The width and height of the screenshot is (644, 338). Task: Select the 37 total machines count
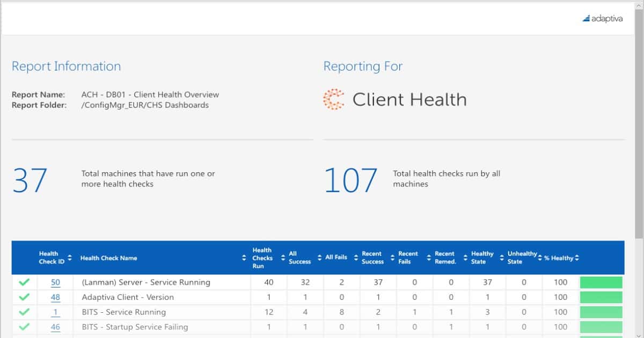click(x=30, y=180)
